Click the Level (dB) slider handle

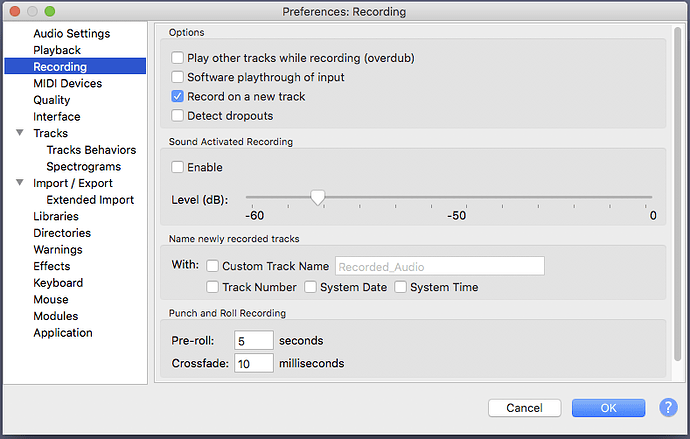pyautogui.click(x=318, y=197)
